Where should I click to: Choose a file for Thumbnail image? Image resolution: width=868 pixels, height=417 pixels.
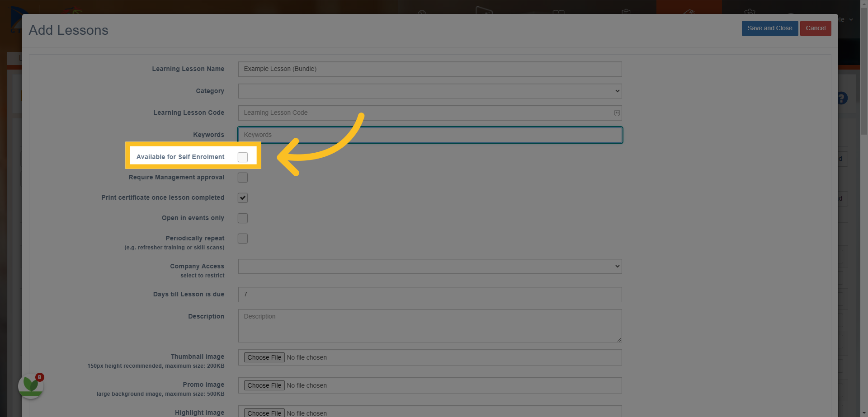264,357
